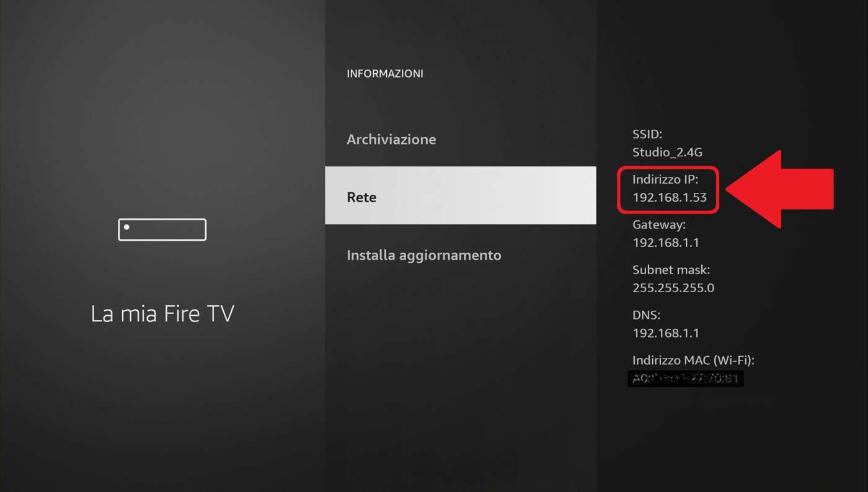
Task: Select the DNS address value
Action: (x=666, y=333)
